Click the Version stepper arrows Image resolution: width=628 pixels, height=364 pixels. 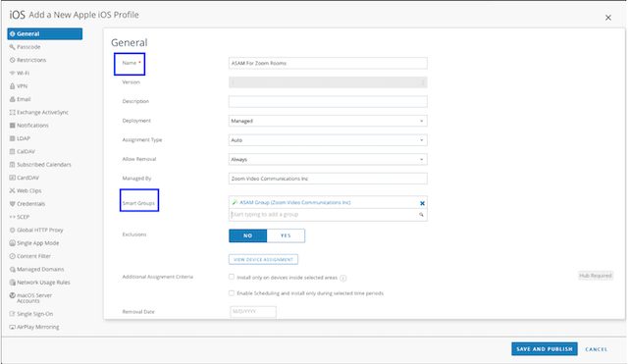tap(423, 82)
